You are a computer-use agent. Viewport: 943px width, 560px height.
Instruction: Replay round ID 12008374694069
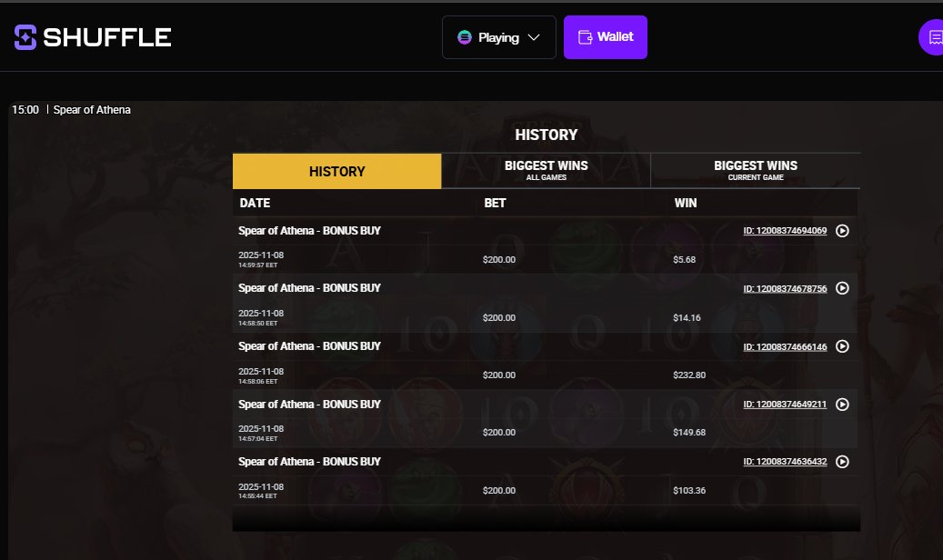(842, 231)
